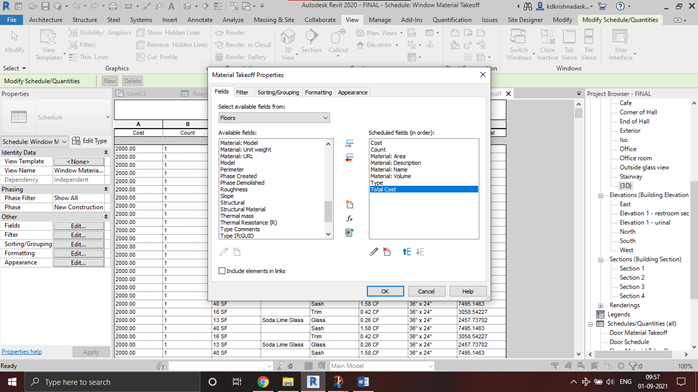
Task: Close the Material Takeoff Properties dialog
Action: click(x=483, y=75)
